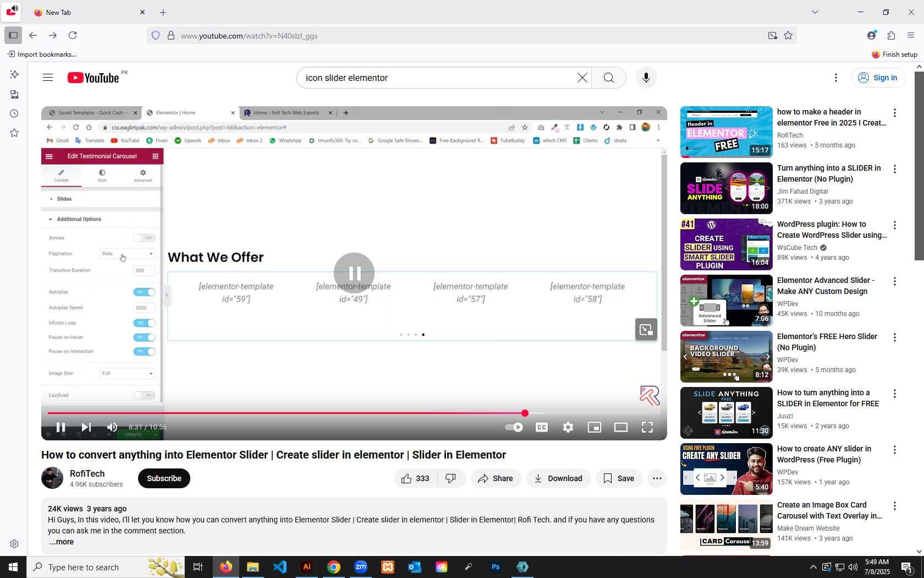Enable theater mode
The image size is (924, 578).
point(621,427)
